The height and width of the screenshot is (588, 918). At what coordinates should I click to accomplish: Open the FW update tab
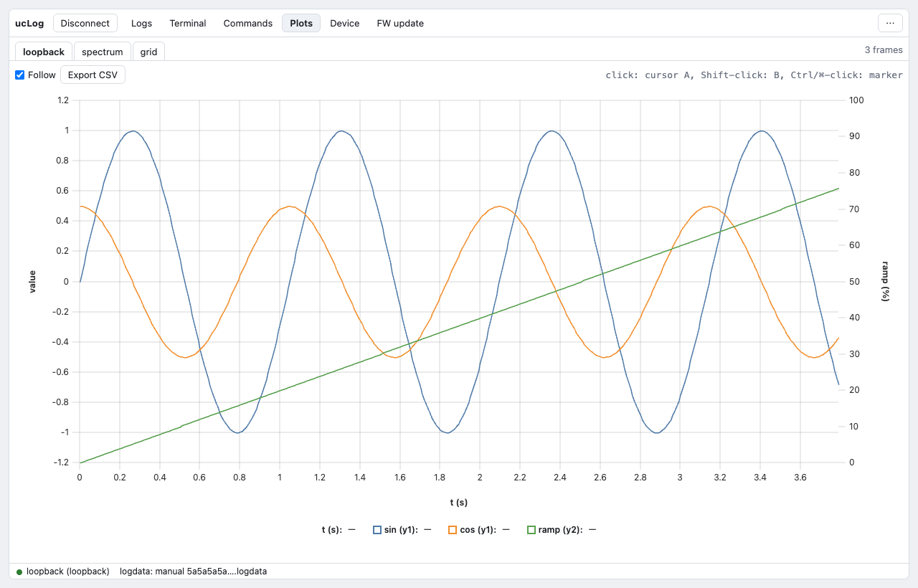click(x=400, y=23)
